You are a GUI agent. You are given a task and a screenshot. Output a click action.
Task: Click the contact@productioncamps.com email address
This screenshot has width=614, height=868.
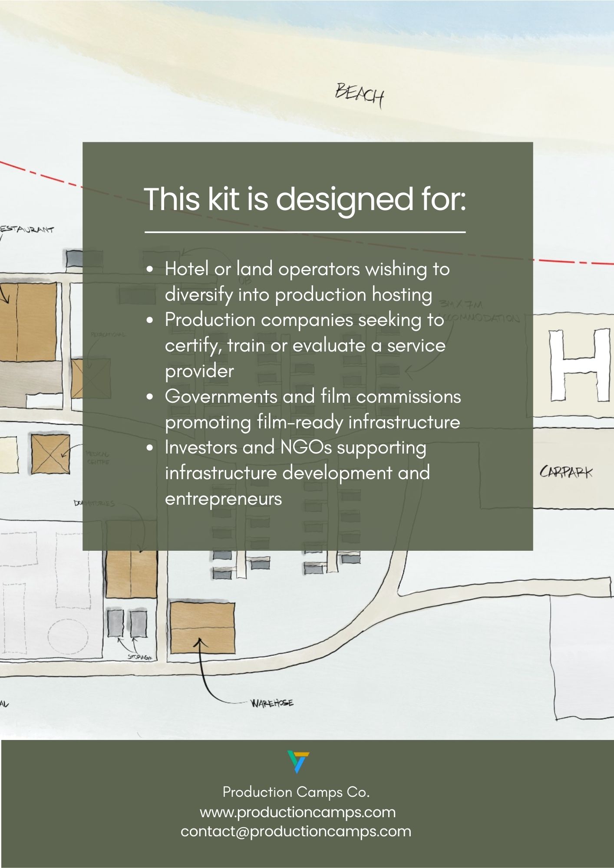[296, 831]
